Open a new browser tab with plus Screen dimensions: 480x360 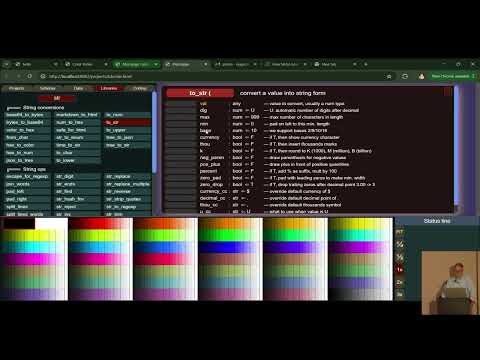coord(365,64)
